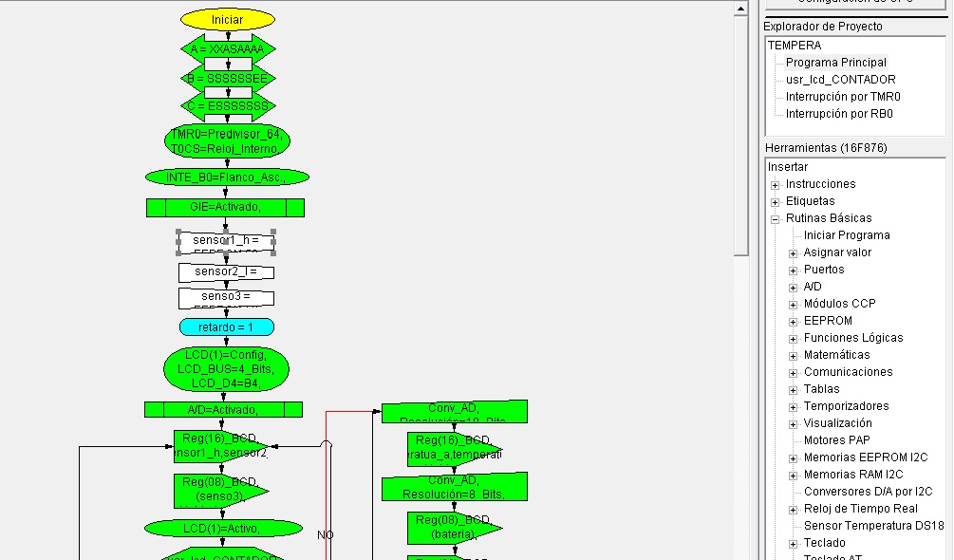Select the yellow Iniciar flowchart block
The width and height of the screenshot is (954, 560).
(x=228, y=19)
